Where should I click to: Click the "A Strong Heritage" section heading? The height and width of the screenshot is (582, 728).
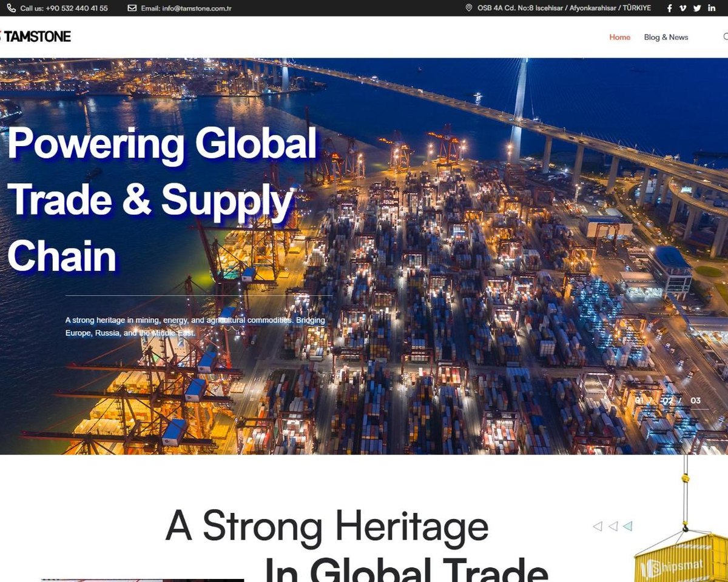(327, 526)
